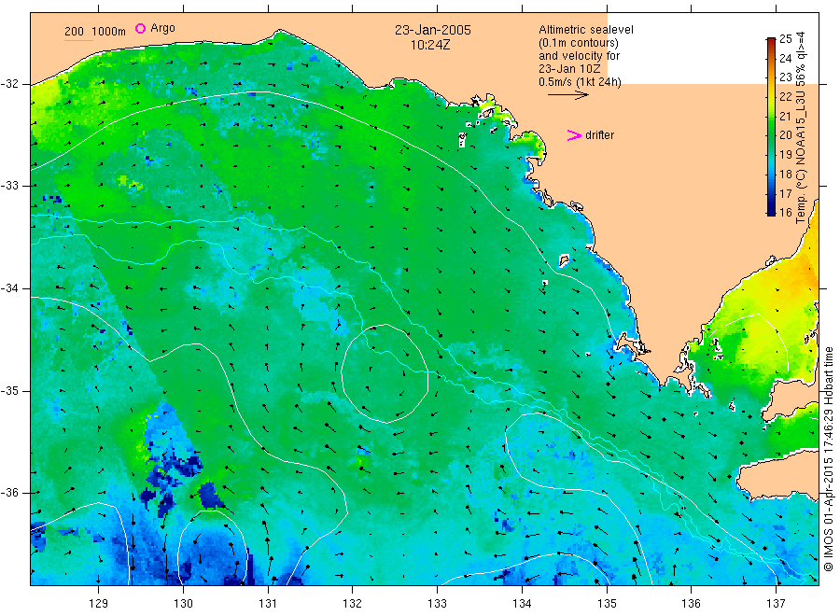Click the 'drifter' legend label
The image size is (840, 616).
599,135
